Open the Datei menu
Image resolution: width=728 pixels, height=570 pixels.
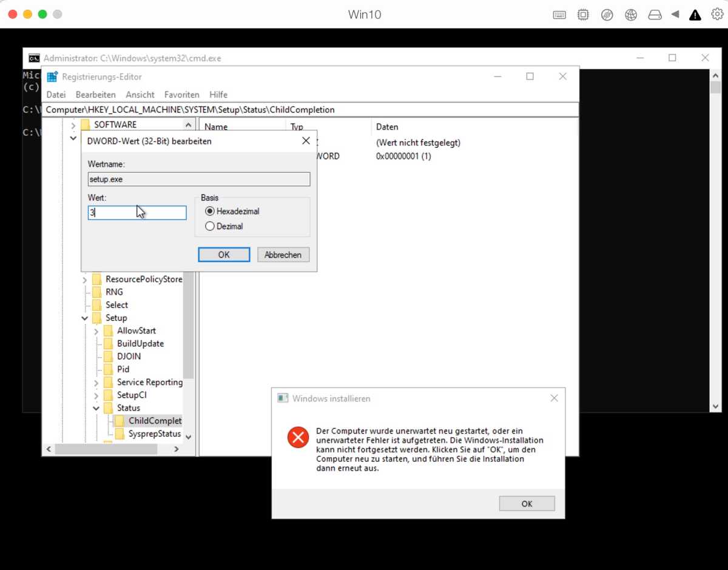click(56, 95)
